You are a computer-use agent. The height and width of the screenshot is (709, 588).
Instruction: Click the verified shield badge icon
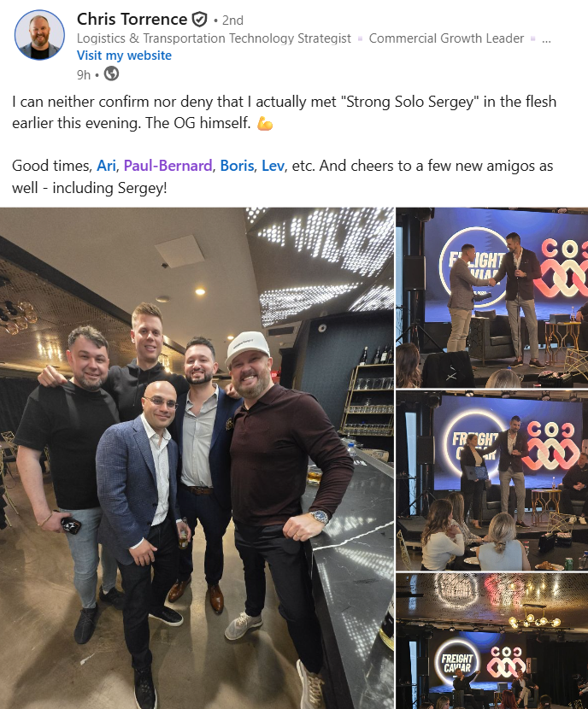click(x=199, y=20)
